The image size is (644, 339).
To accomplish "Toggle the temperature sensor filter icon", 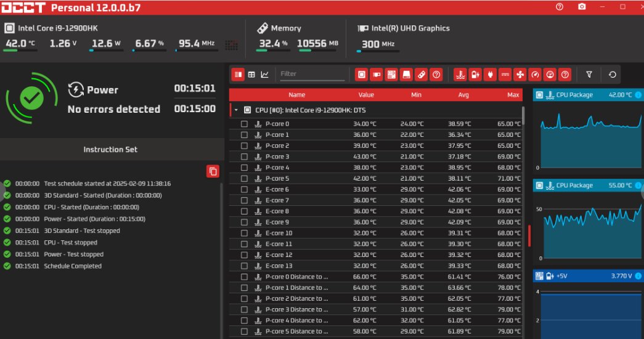I will click(x=460, y=75).
